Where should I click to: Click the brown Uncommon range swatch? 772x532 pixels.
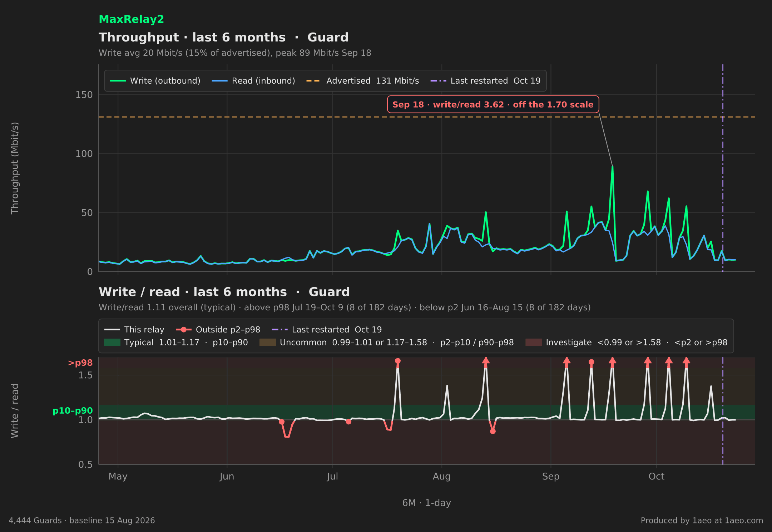coord(268,343)
